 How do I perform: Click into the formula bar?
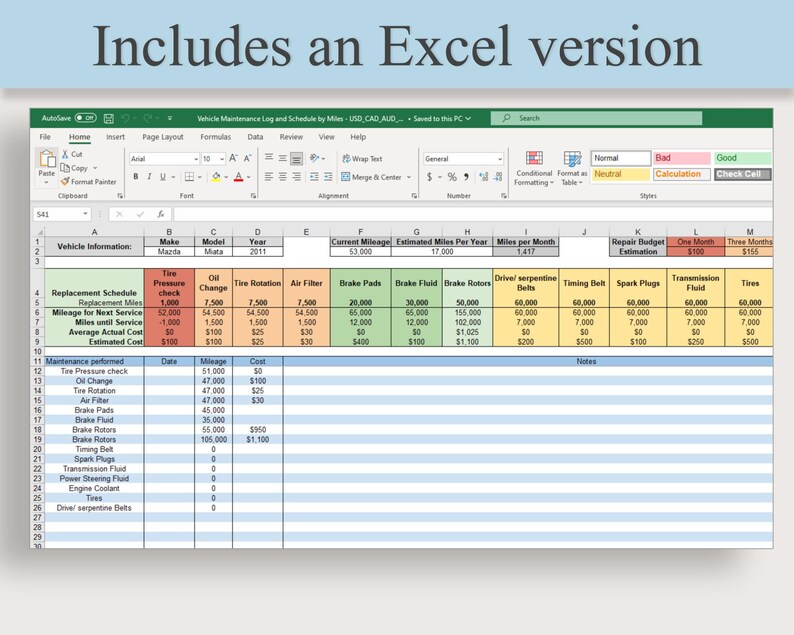473,214
